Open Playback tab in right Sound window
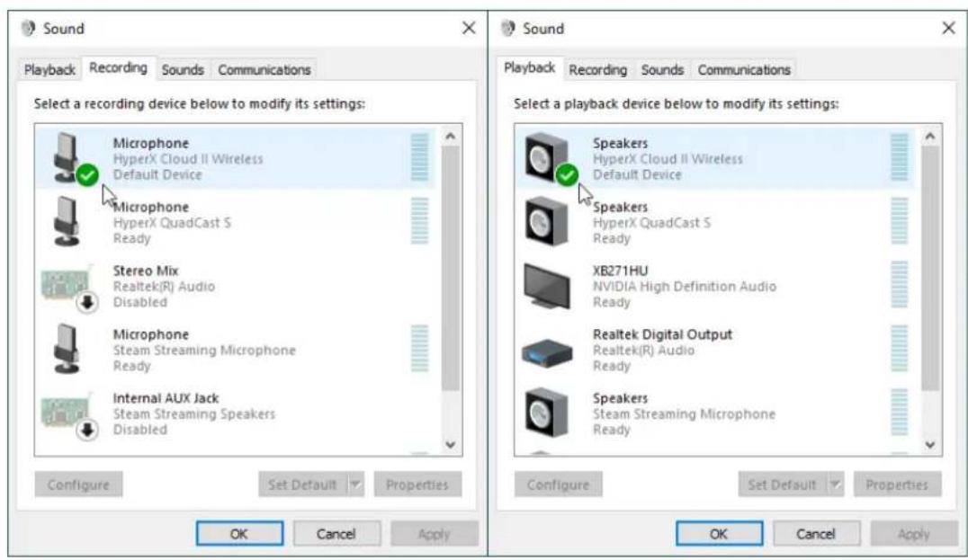 tap(529, 67)
